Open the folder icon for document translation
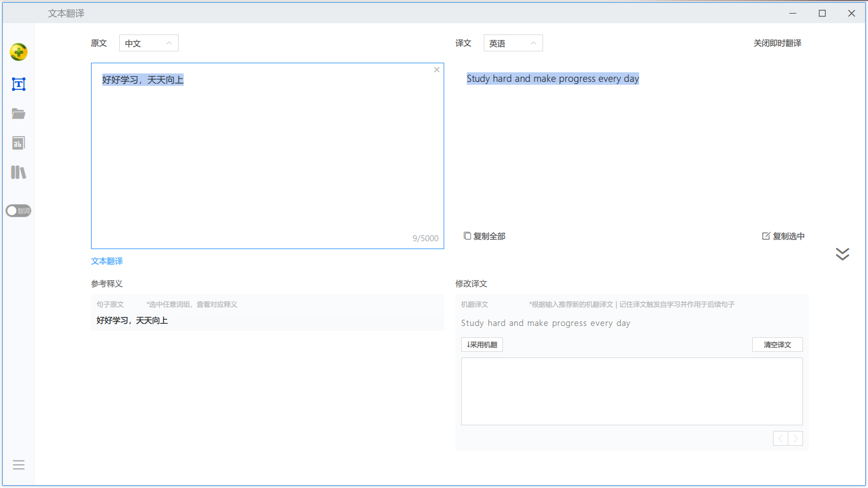 tap(19, 114)
